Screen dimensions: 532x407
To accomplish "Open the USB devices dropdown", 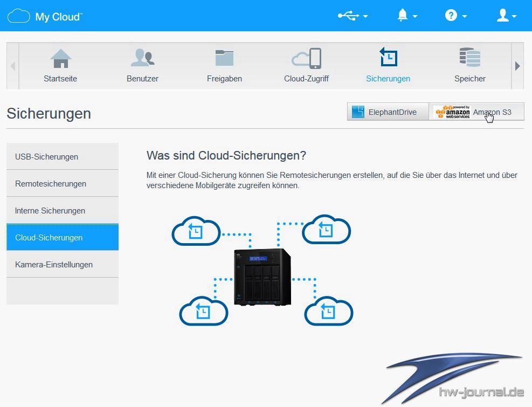I will click(353, 16).
